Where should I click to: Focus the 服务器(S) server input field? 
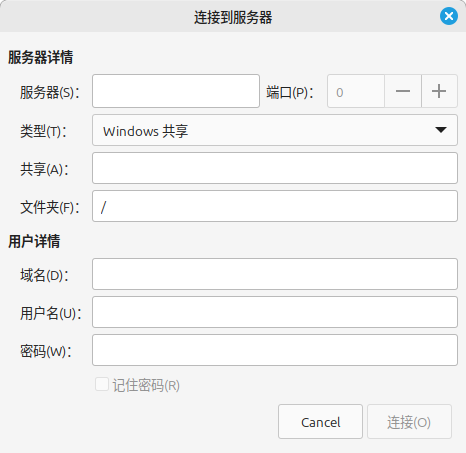[176, 91]
